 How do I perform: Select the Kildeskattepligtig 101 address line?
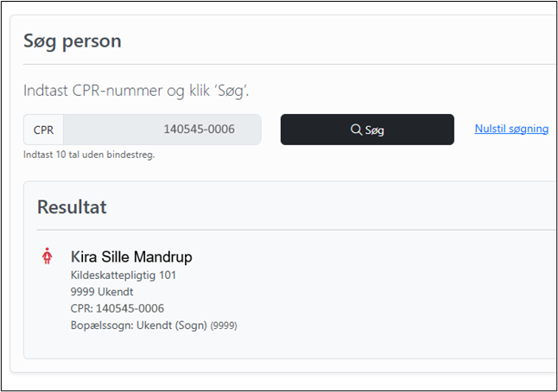[124, 275]
